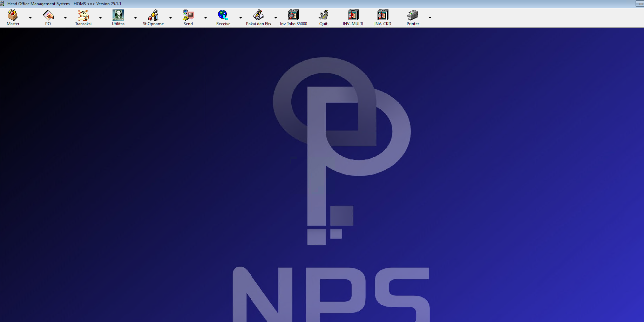Image resolution: width=644 pixels, height=322 pixels.
Task: Expand the dropdown arrow beside PO
Action: pyautogui.click(x=65, y=18)
